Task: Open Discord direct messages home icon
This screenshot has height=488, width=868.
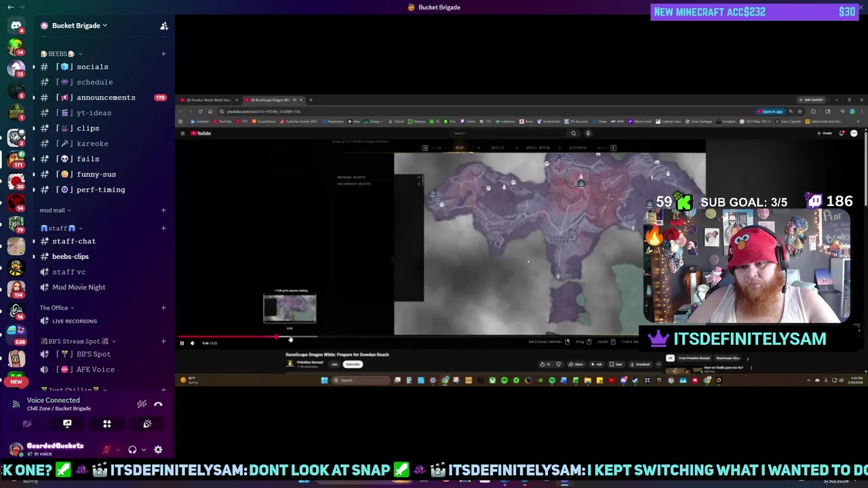Action: 16,26
